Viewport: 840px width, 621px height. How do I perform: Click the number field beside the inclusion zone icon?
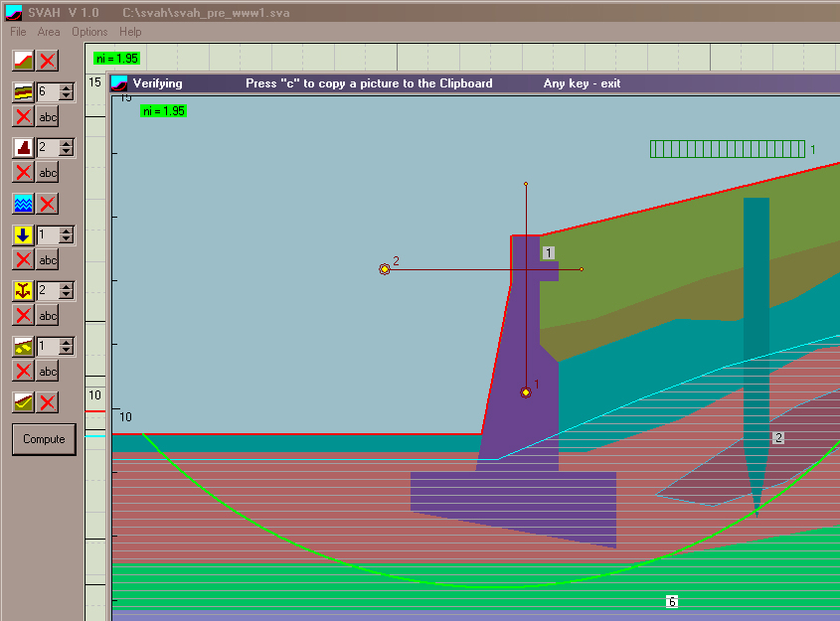pyautogui.click(x=48, y=347)
